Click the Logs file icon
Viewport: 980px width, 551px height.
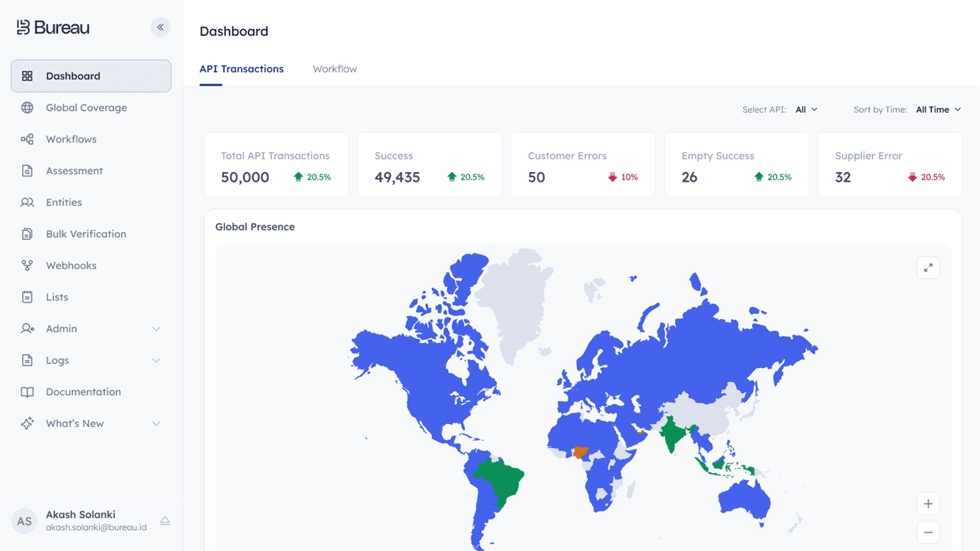click(27, 360)
